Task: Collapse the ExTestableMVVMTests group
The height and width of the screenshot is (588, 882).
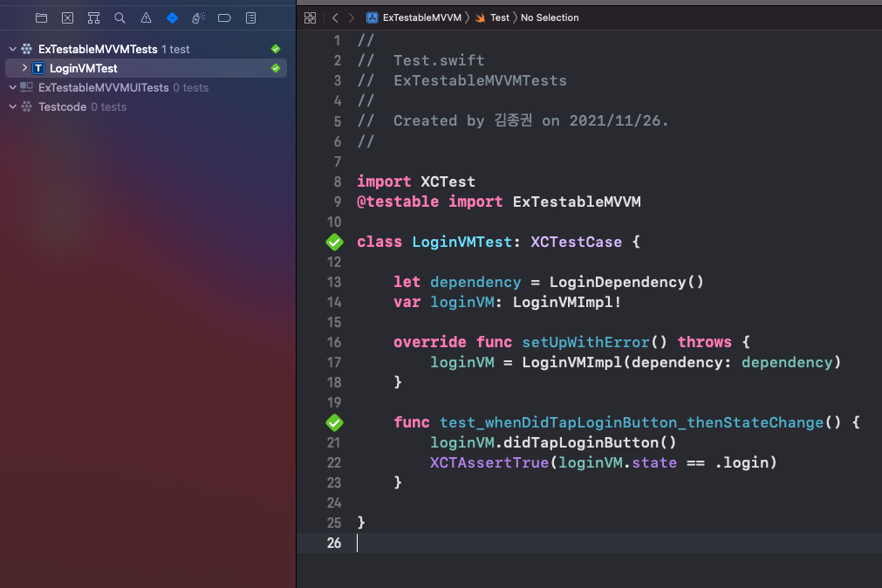Action: click(12, 49)
